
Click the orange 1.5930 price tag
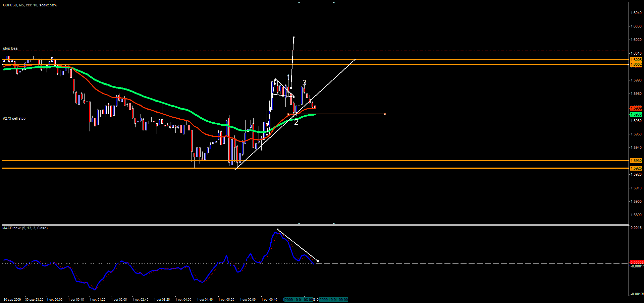636,161
